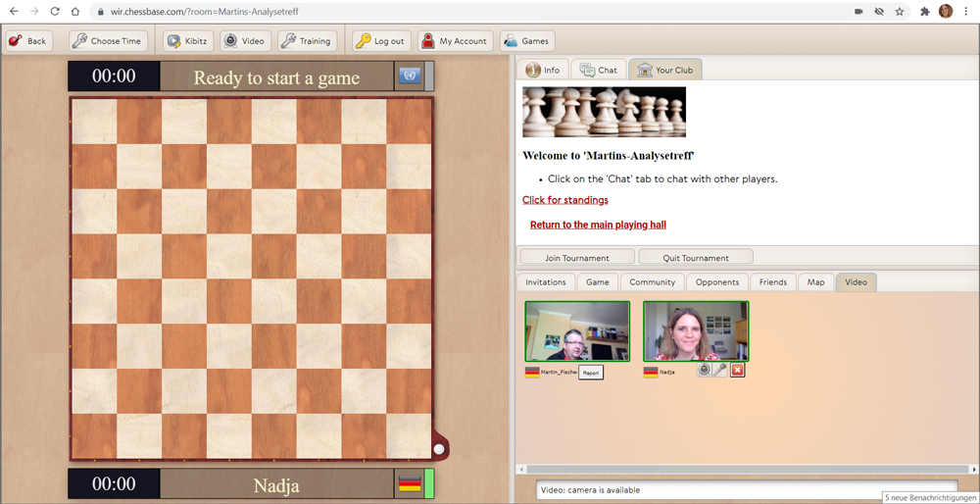Click the Video toolbar button

pyautogui.click(x=243, y=41)
